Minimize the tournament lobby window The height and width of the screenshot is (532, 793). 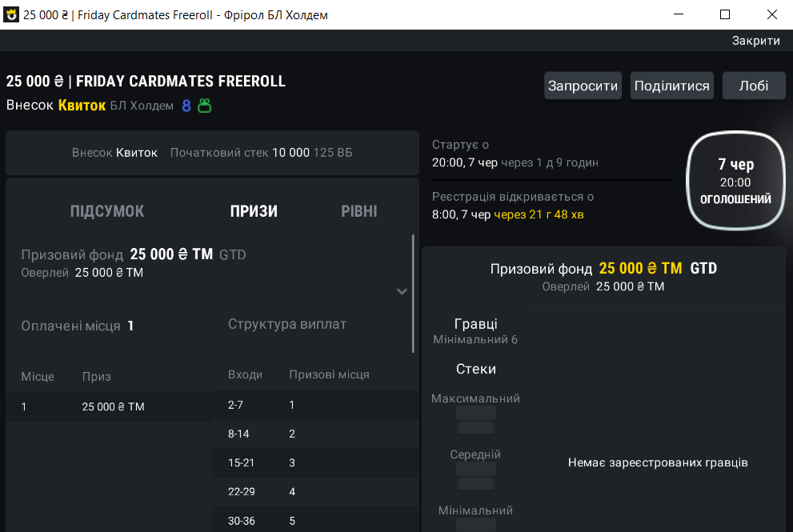(679, 14)
